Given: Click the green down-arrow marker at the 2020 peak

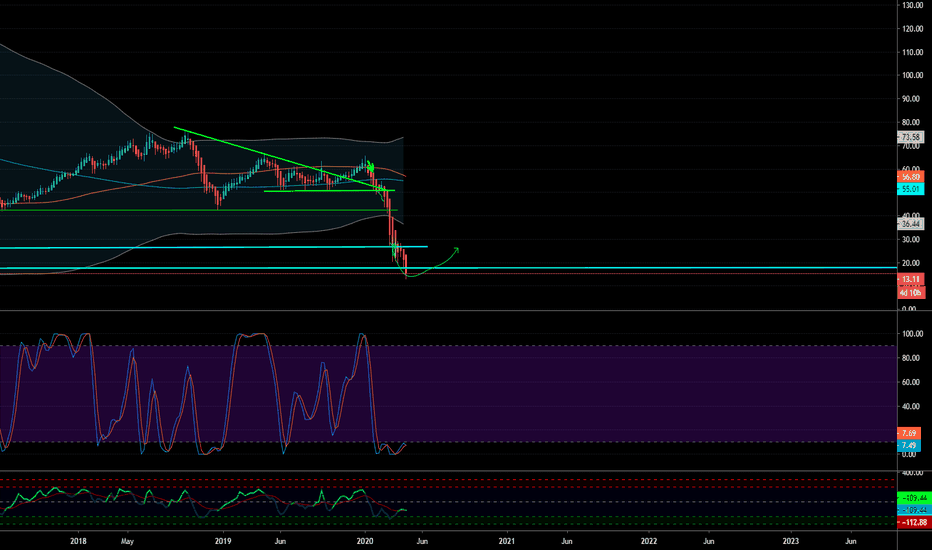Looking at the screenshot, I should point(370,167).
